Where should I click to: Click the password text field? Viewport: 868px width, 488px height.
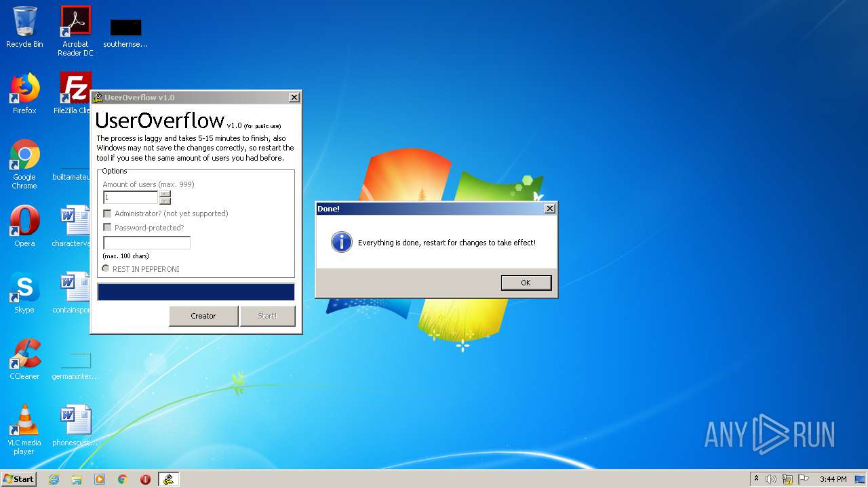tap(146, 243)
